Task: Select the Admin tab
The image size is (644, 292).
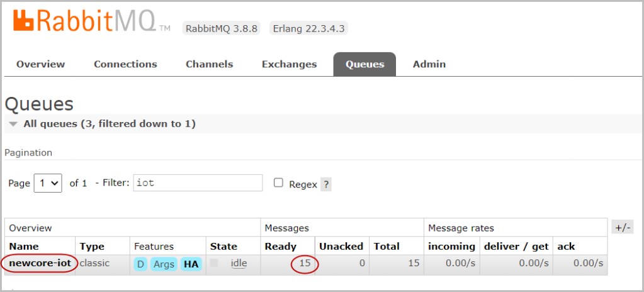Action: click(x=429, y=64)
